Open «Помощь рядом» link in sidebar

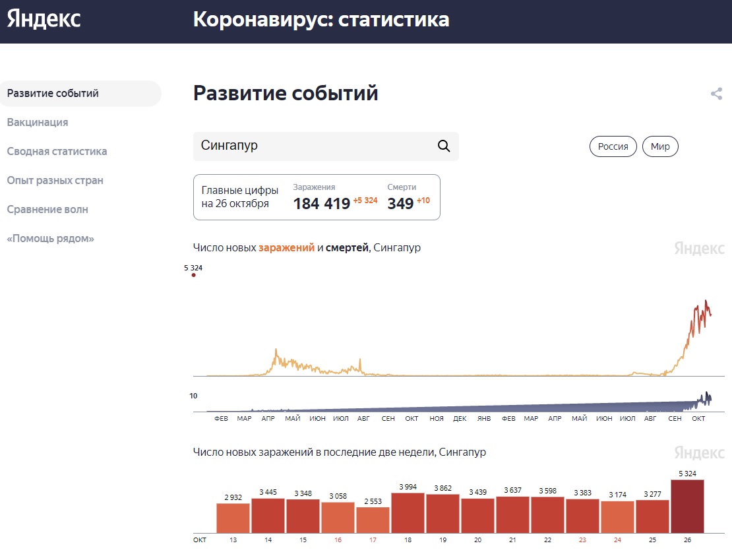[50, 238]
